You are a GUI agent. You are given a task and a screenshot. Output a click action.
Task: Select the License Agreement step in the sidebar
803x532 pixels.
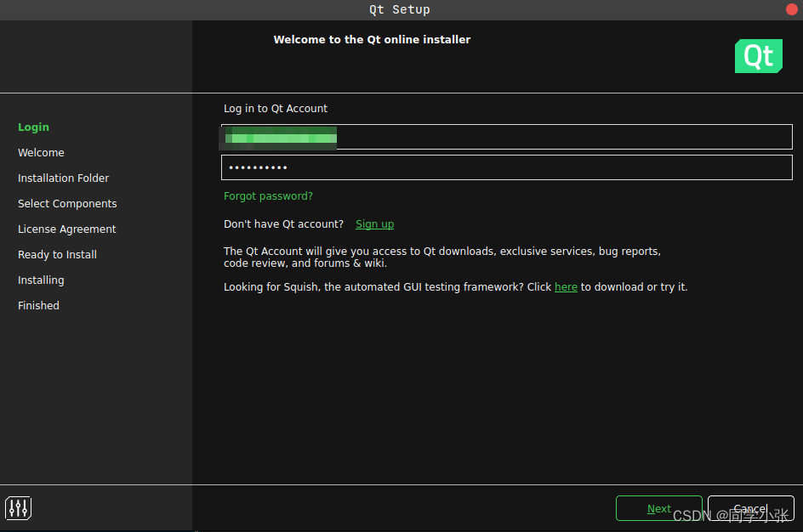[x=66, y=229]
